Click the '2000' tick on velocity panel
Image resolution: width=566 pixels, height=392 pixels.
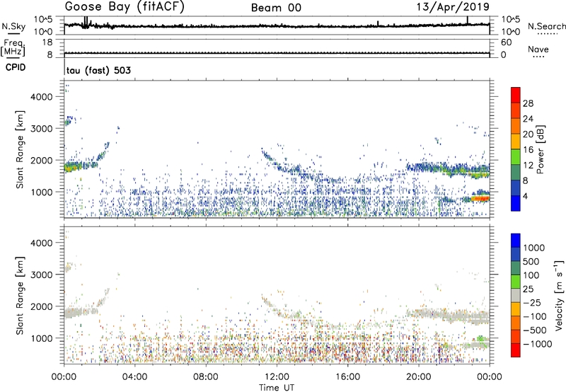pyautogui.click(x=42, y=306)
